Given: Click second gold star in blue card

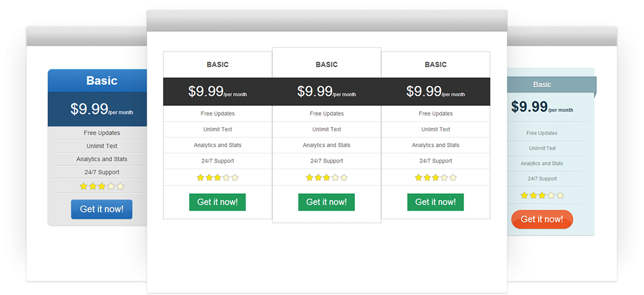Looking at the screenshot, I should pyautogui.click(x=92, y=186).
